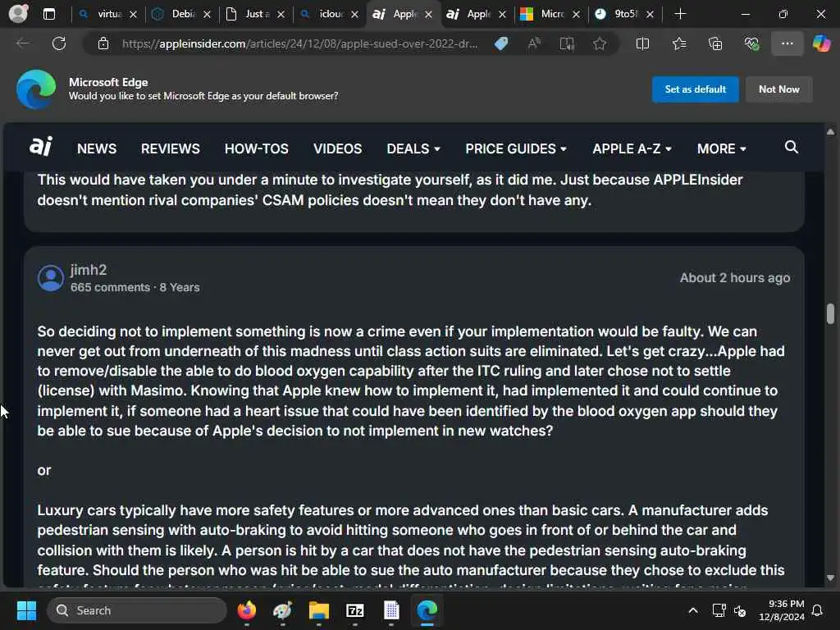Go to VIDEOS section
The width and height of the screenshot is (840, 630).
(x=337, y=148)
